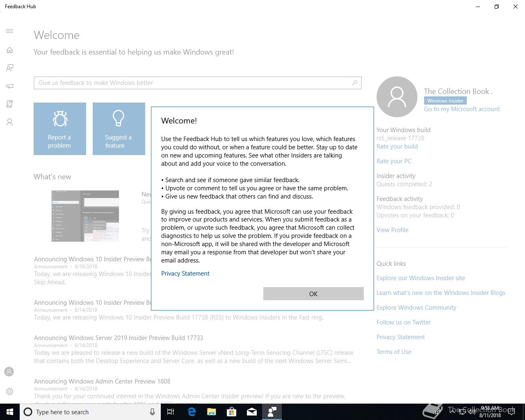Screen dimensions: 525x420
Task: Click Report a problem tile
Action: pyautogui.click(x=60, y=129)
